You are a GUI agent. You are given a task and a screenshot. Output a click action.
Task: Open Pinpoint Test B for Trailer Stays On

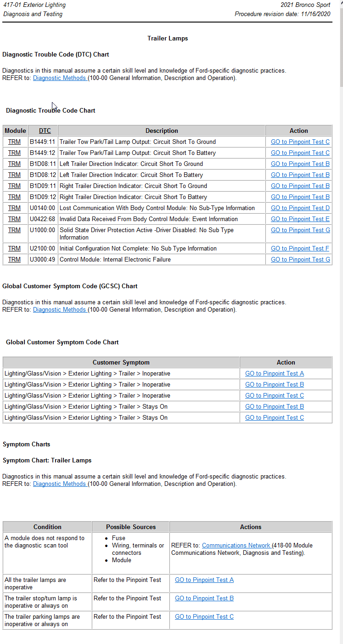(x=274, y=407)
